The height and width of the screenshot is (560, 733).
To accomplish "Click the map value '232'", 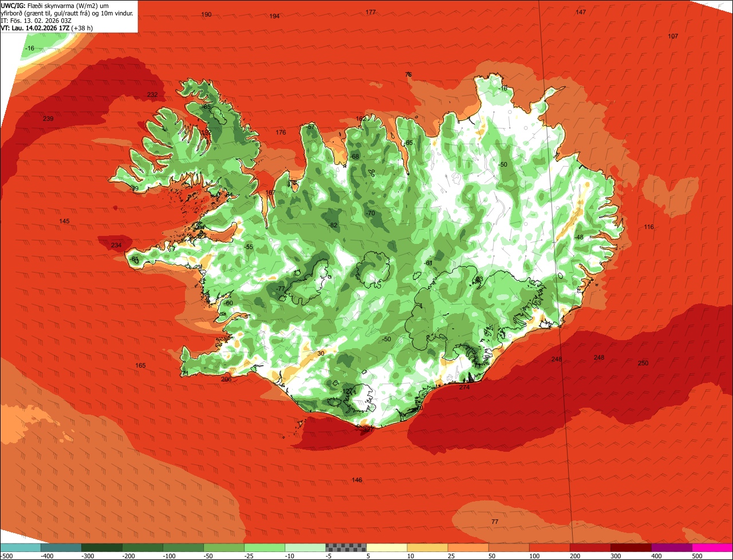I will [x=152, y=94].
